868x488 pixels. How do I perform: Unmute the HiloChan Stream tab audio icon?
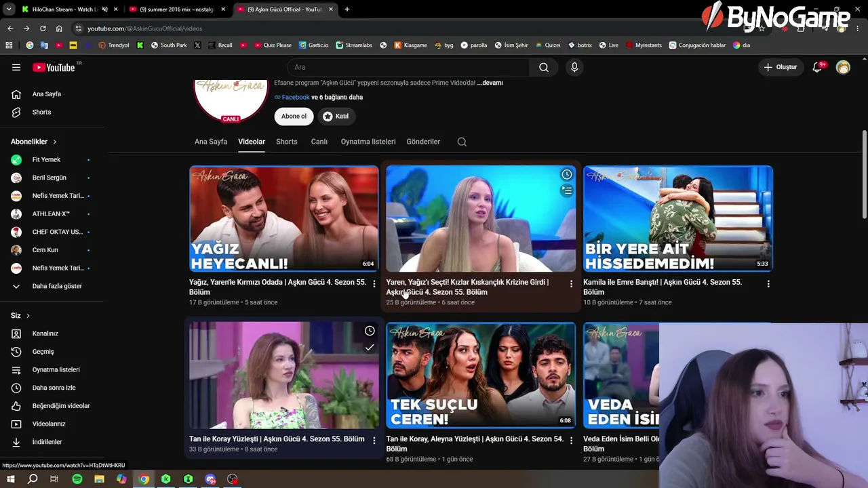click(x=104, y=9)
